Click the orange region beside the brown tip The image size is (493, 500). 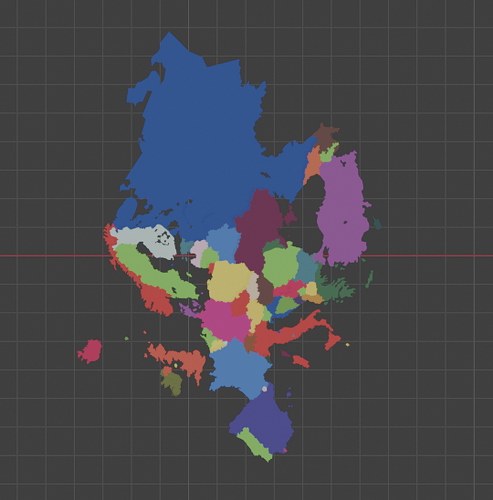pyautogui.click(x=312, y=165)
